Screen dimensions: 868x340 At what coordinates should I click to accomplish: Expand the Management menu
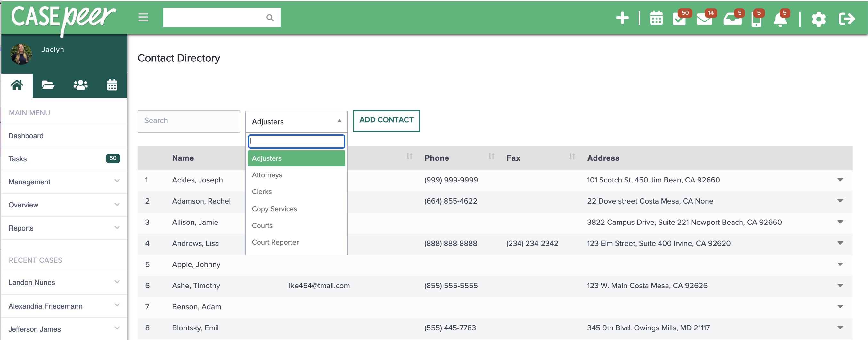click(x=64, y=182)
